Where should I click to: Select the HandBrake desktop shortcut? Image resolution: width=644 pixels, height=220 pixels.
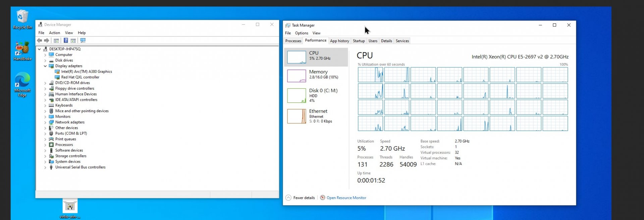click(22, 51)
